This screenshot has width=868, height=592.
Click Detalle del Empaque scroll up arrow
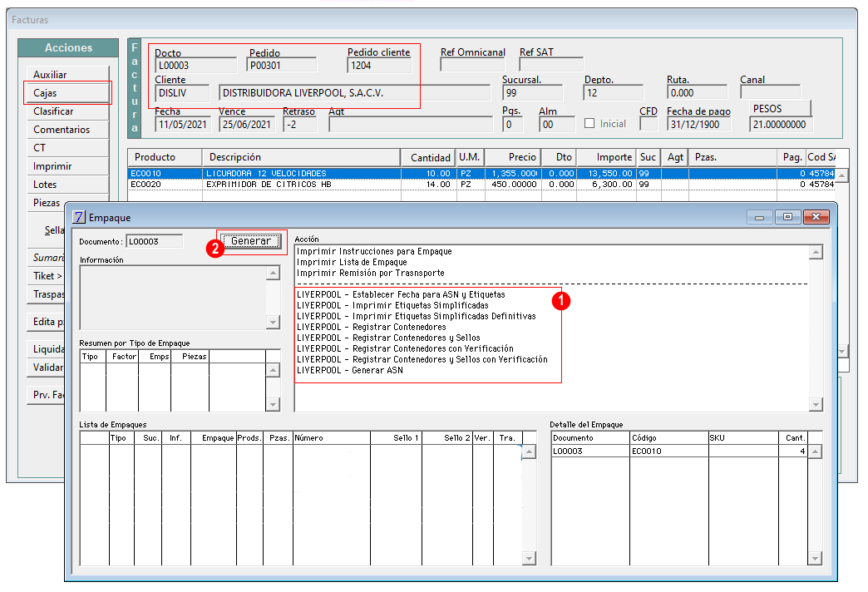(x=815, y=451)
